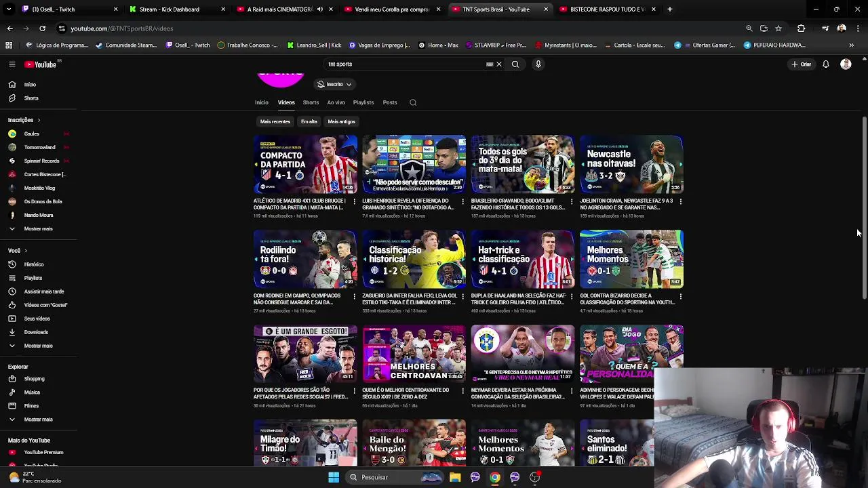Switch to the channel Playlists tab
The height and width of the screenshot is (488, 868).
(x=363, y=102)
